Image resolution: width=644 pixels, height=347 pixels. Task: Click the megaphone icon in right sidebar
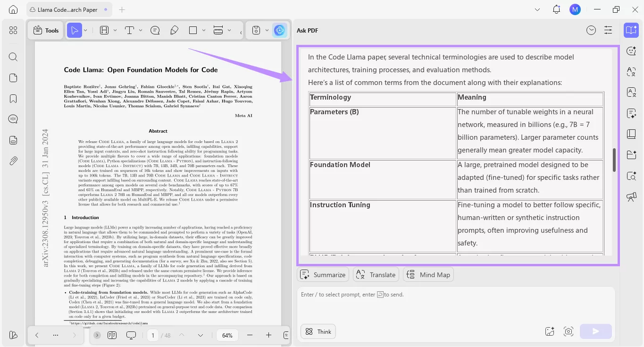[x=631, y=197]
